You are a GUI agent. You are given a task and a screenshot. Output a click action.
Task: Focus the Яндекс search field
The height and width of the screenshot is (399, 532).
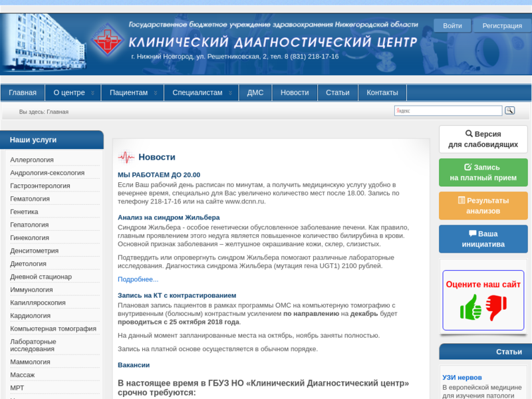[x=448, y=110]
